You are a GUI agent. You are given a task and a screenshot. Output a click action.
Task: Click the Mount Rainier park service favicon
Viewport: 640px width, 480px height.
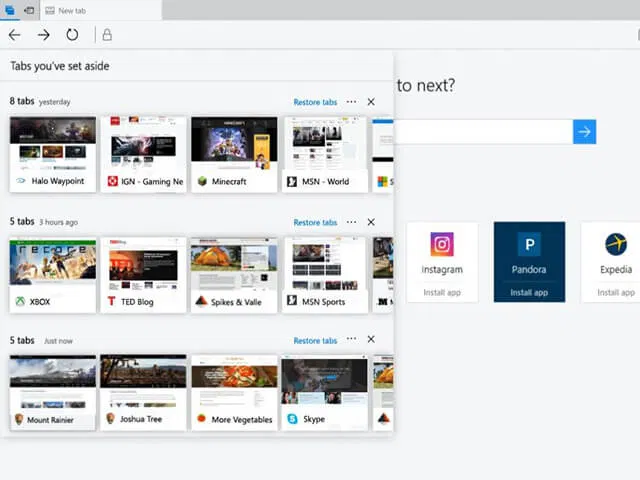(19, 419)
